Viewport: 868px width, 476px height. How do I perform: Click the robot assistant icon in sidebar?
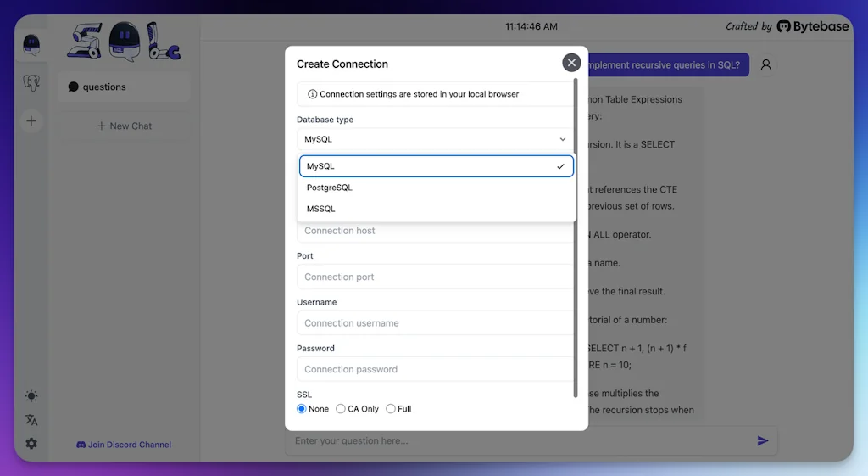pyautogui.click(x=31, y=44)
